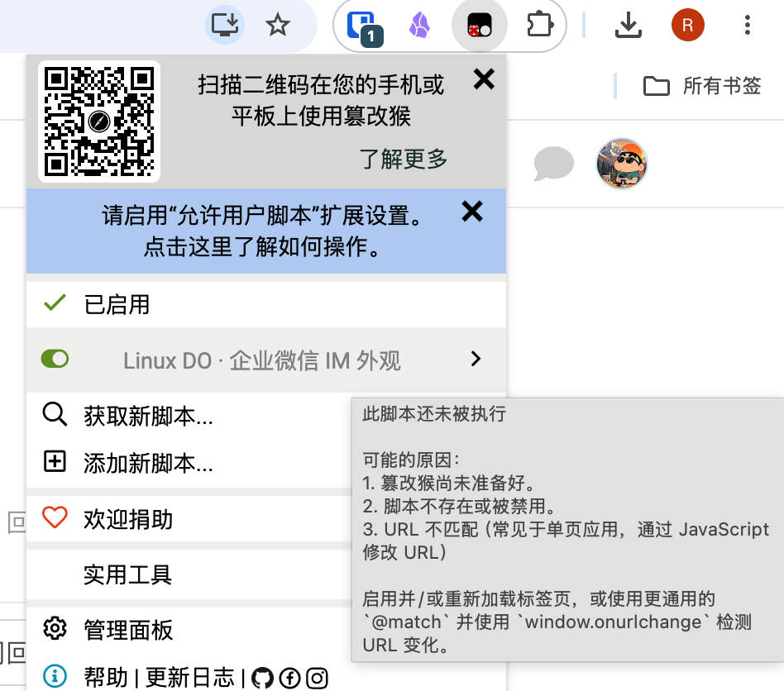Open the 欢迎捐助 menu item
This screenshot has width=784, height=691.
(x=128, y=519)
